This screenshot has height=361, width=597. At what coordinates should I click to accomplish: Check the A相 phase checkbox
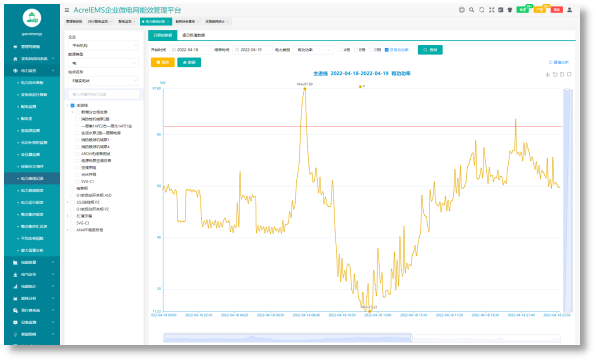[x=340, y=50]
